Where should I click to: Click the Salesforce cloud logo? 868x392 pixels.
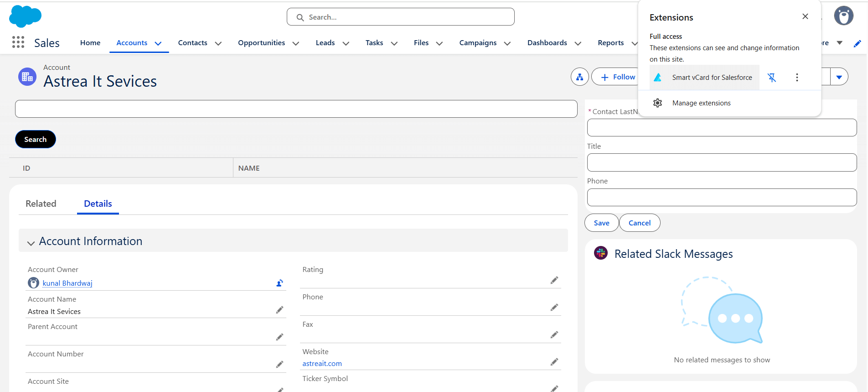(x=25, y=16)
